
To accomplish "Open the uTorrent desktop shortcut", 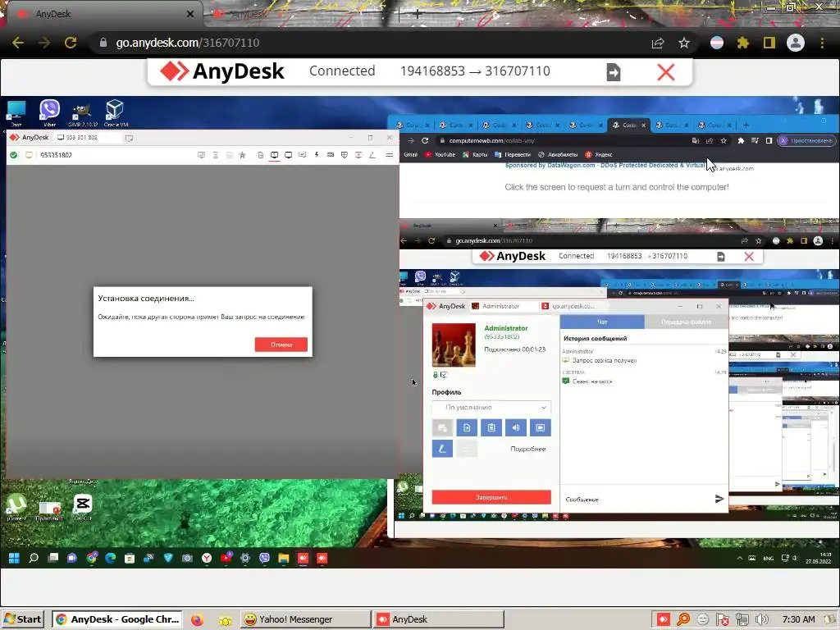I will 16,507.
